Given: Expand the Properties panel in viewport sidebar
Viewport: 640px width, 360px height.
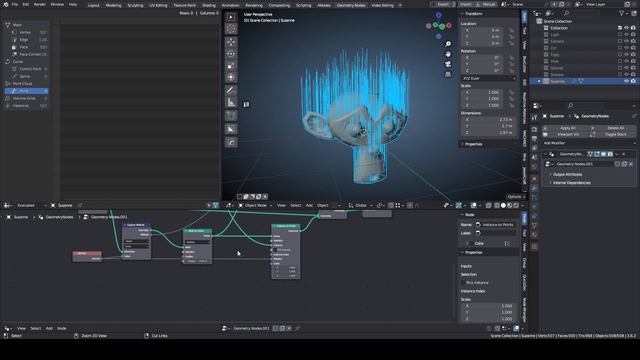Looking at the screenshot, I should (473, 144).
